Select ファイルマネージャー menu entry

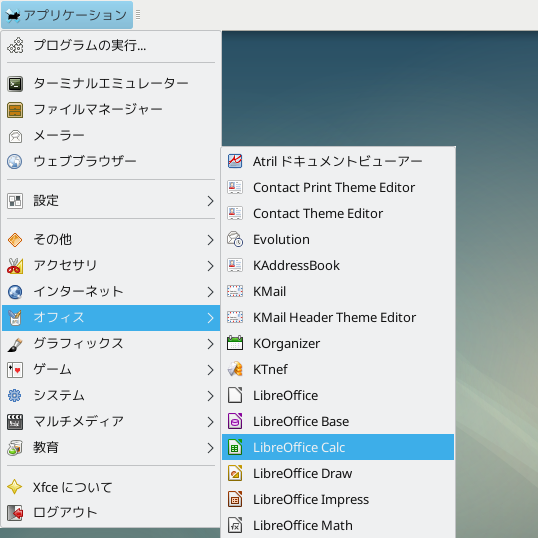(111, 110)
